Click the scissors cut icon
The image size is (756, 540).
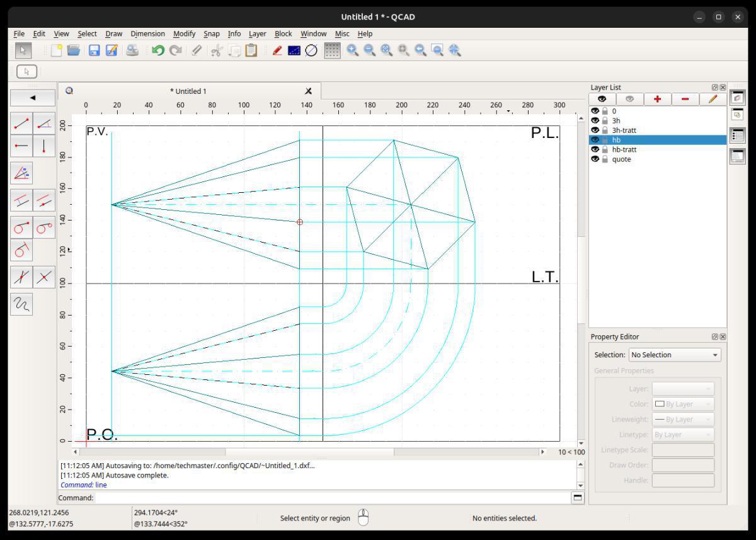click(216, 50)
